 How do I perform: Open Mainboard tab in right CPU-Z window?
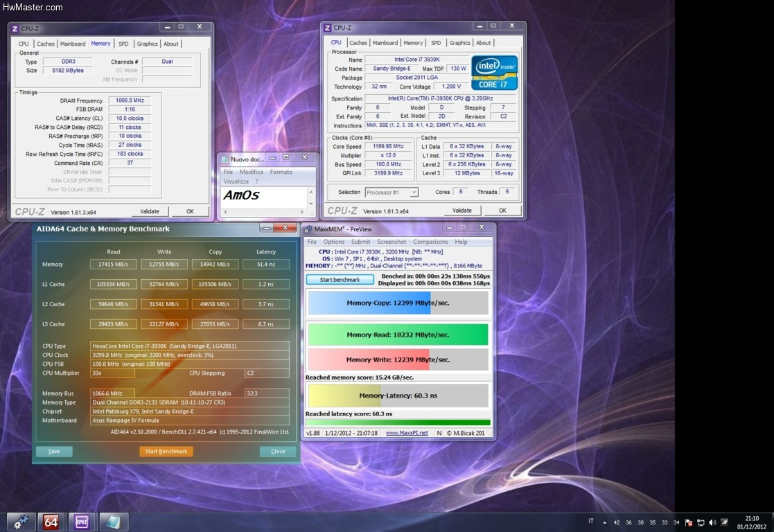385,43
